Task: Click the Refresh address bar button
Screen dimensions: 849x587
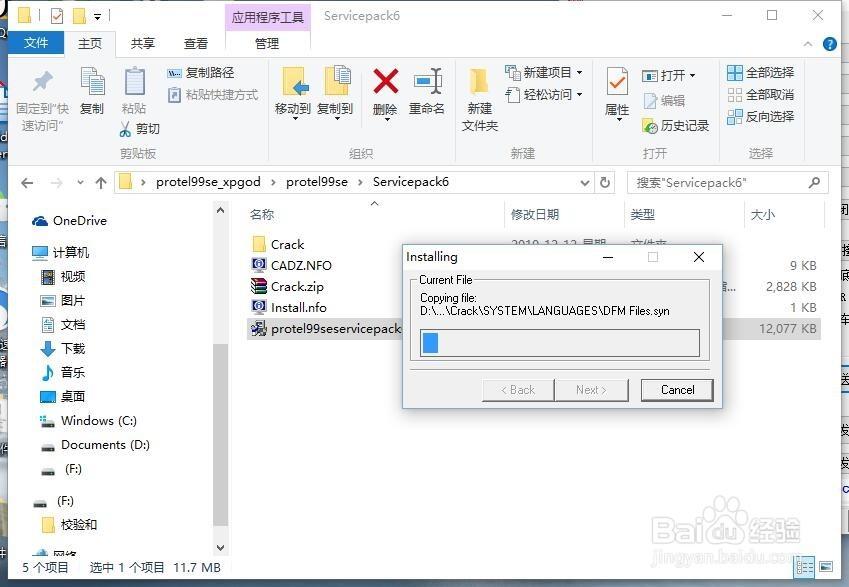Action: [x=605, y=183]
